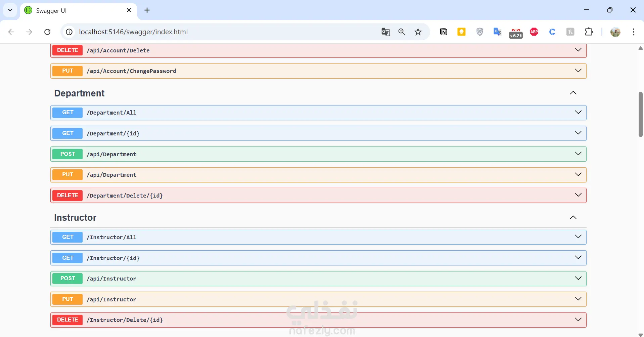
Task: Click the vertical scrollbar thumb
Action: (x=641, y=114)
